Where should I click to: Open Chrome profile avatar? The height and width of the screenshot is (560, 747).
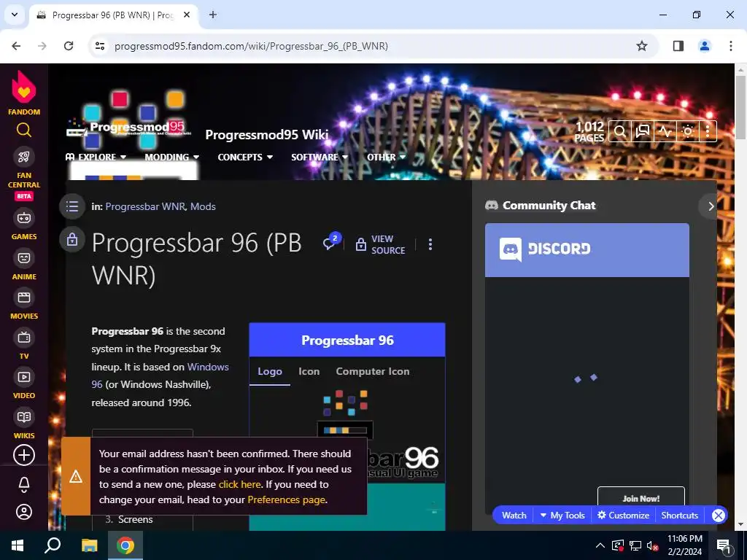[x=704, y=46]
